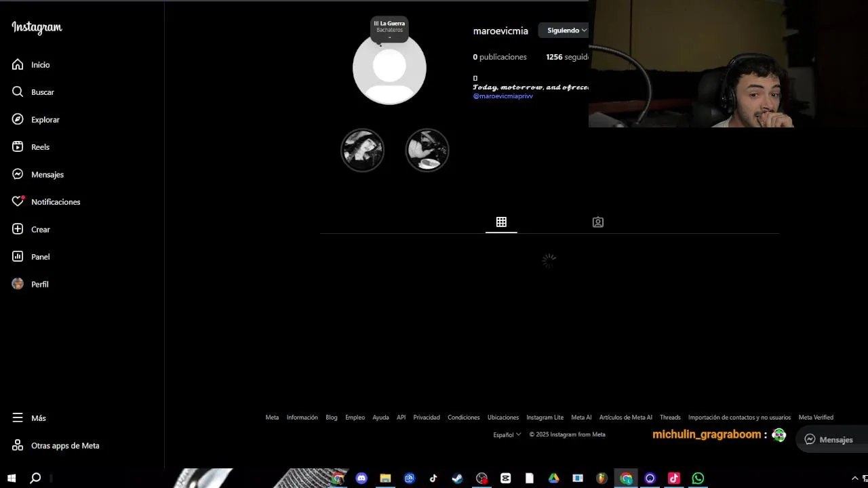Open Windows taskbar search

pyautogui.click(x=35, y=478)
